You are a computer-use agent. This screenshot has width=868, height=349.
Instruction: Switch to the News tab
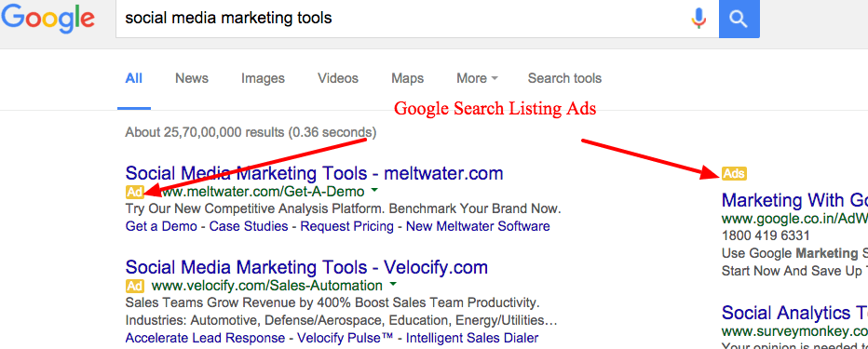(x=192, y=78)
